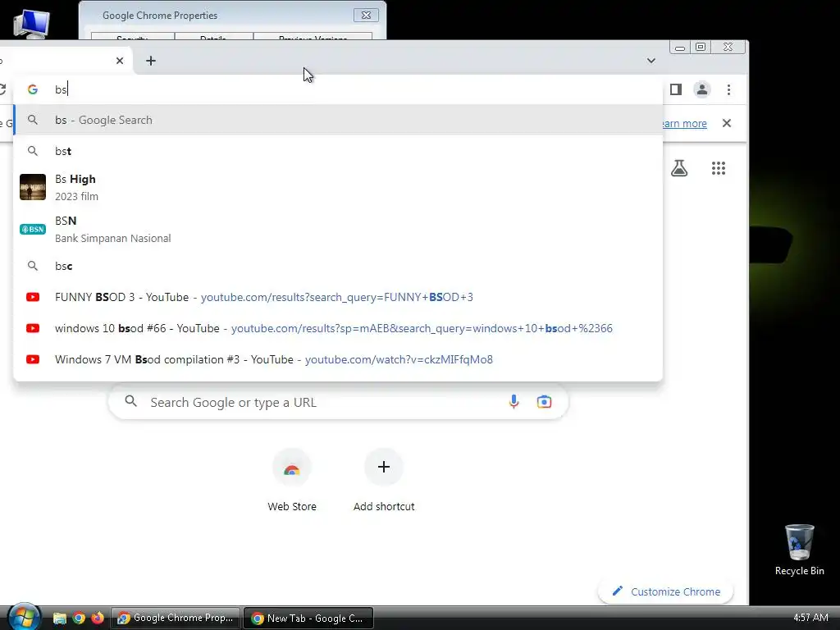Choose 'bs - Google Search' suggestion
The width and height of the screenshot is (840, 630).
point(338,120)
